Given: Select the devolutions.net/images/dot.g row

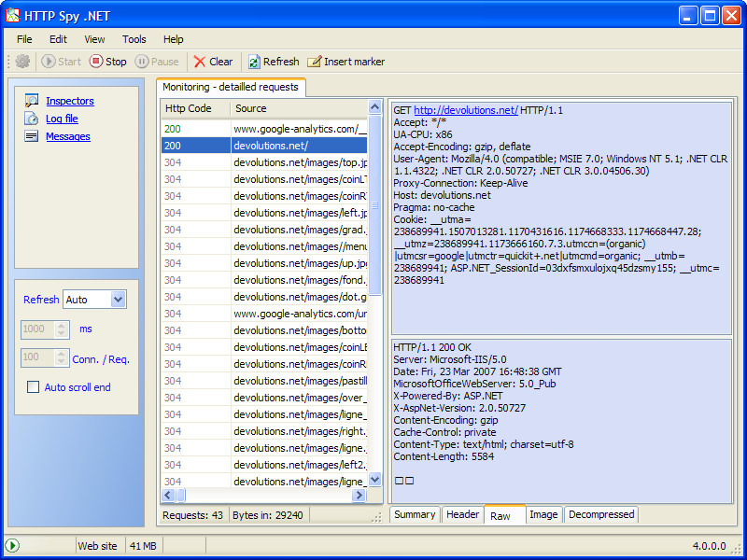Looking at the screenshot, I should [264, 297].
